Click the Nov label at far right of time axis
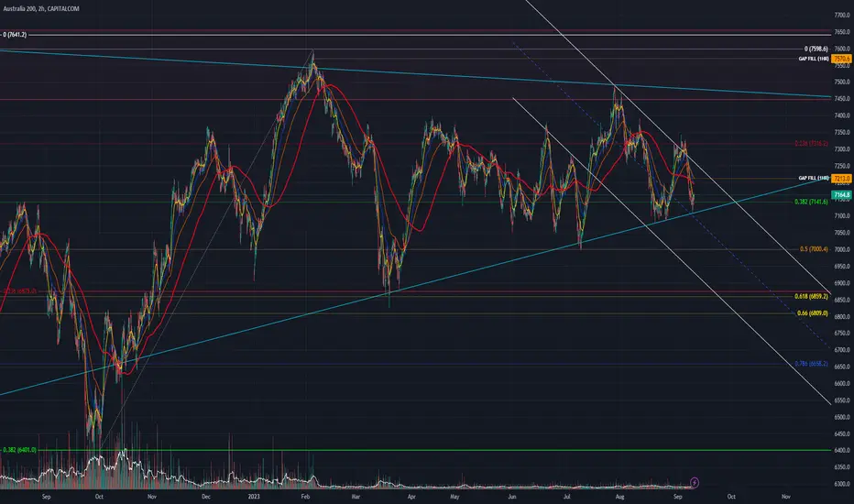 click(x=785, y=497)
